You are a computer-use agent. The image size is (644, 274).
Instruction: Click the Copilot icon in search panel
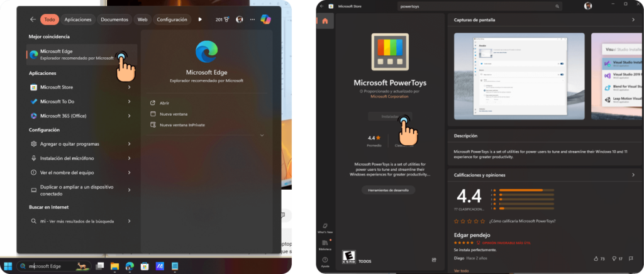[x=266, y=19]
